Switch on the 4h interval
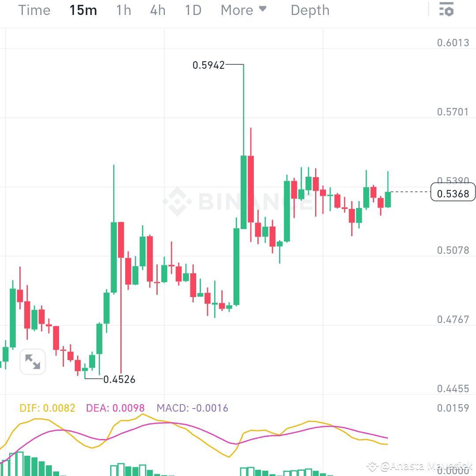The height and width of the screenshot is (476, 476). coord(157,10)
